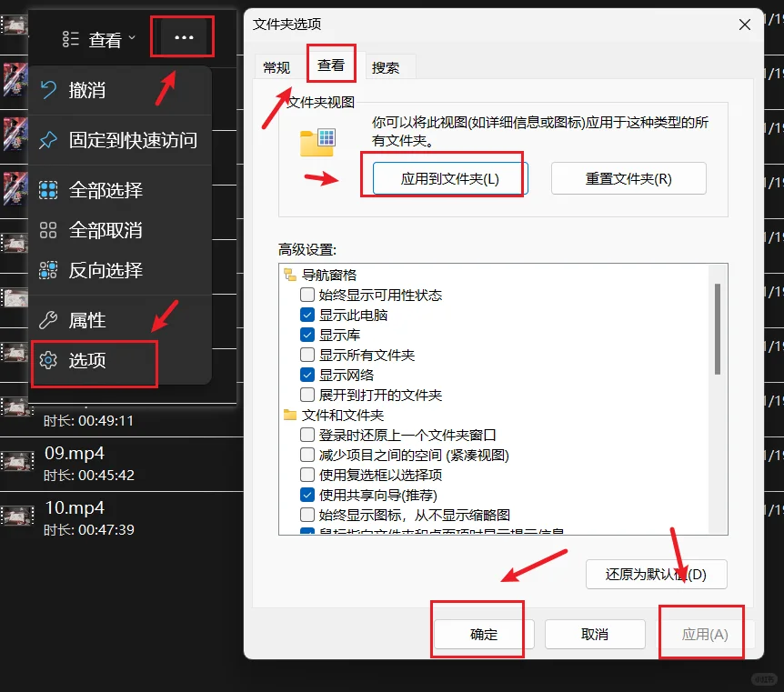784x692 pixels.
Task: Collapse the 文件和文件夹 settings group
Action: tap(293, 414)
